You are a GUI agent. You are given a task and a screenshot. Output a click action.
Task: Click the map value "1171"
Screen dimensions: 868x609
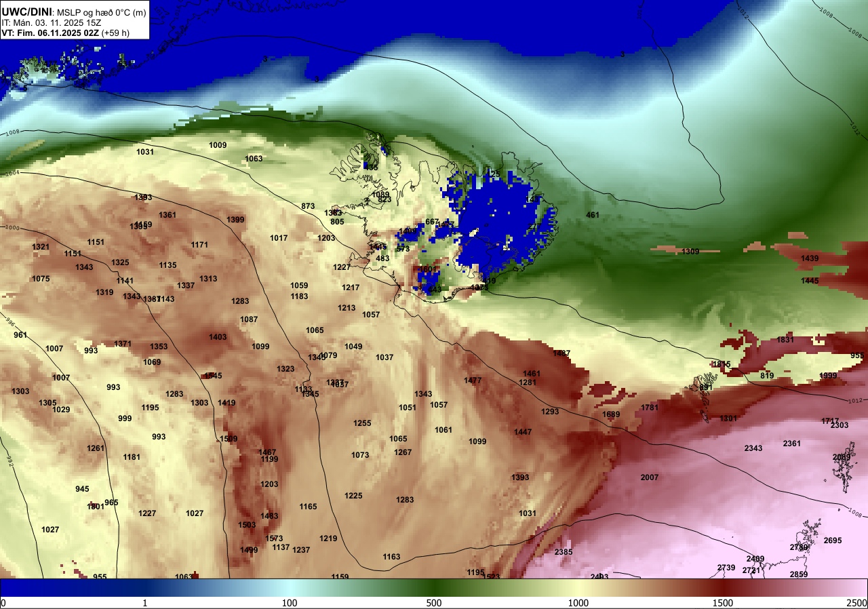[x=199, y=245]
